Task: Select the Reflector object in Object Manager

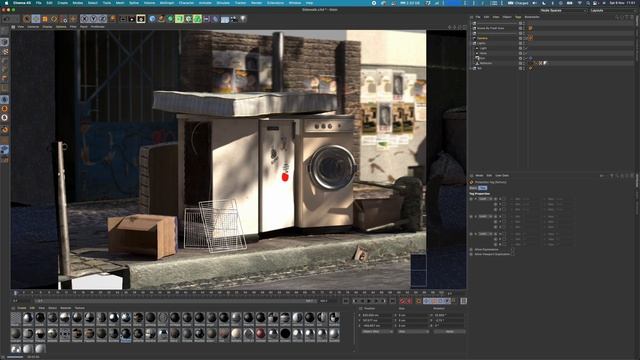Action: click(x=486, y=63)
